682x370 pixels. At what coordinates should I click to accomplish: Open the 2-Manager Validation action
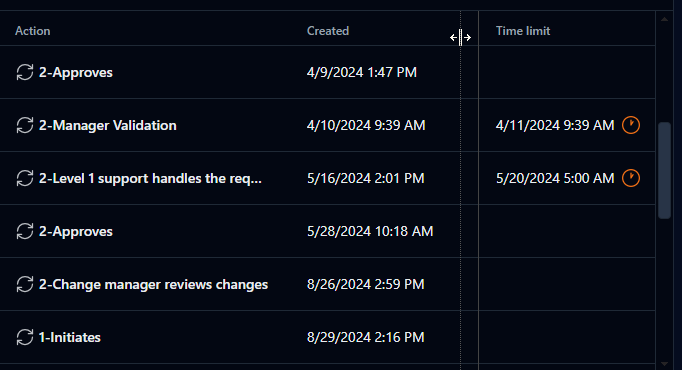tap(107, 125)
